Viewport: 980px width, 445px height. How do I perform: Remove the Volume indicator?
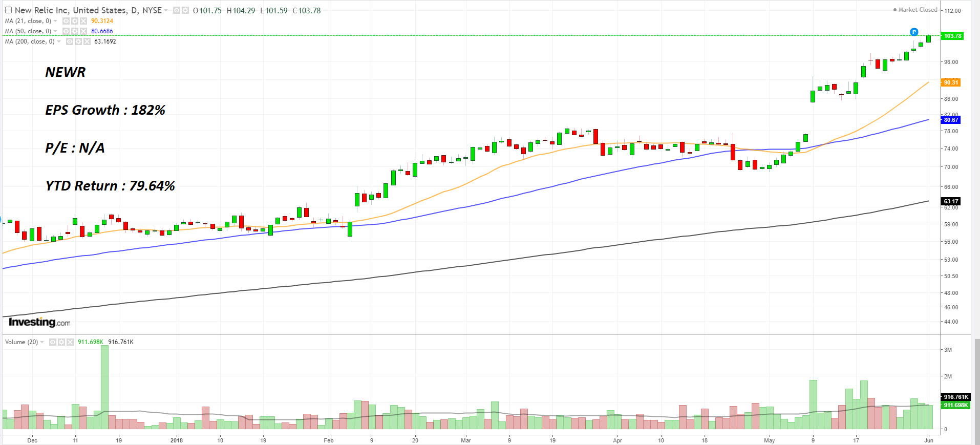click(x=70, y=342)
